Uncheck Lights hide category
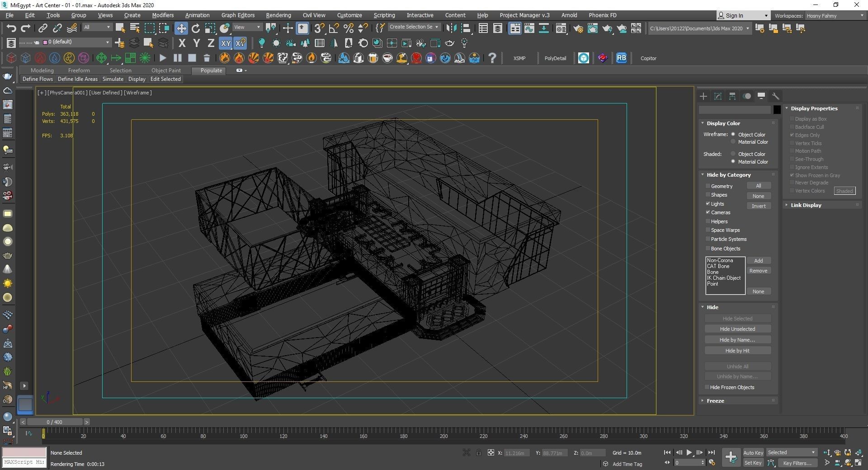This screenshot has width=868, height=470. pyautogui.click(x=708, y=204)
